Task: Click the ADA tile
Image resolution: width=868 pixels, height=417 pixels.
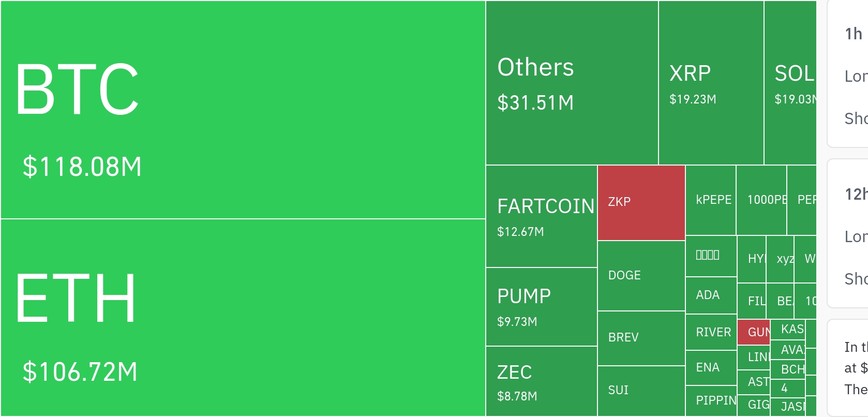Action: [711, 295]
